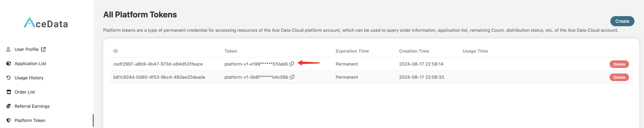Click the Usage History clock icon
Screen dimensions: 644x128
pos(9,78)
